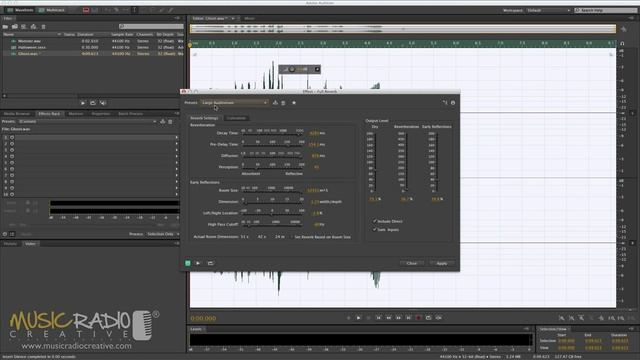Screen dimensions: 640x360
Task: Click the Import File icon in Files panel
Action: 15,27
